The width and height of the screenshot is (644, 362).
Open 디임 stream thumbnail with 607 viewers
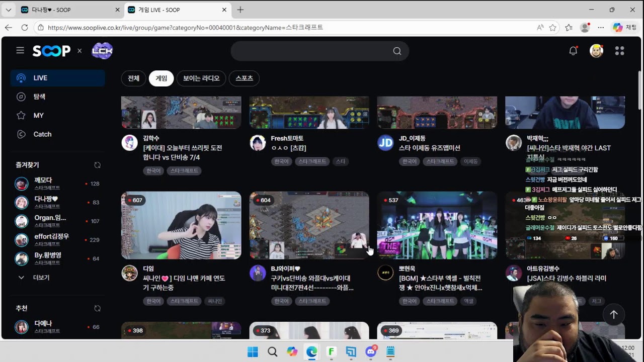click(181, 225)
